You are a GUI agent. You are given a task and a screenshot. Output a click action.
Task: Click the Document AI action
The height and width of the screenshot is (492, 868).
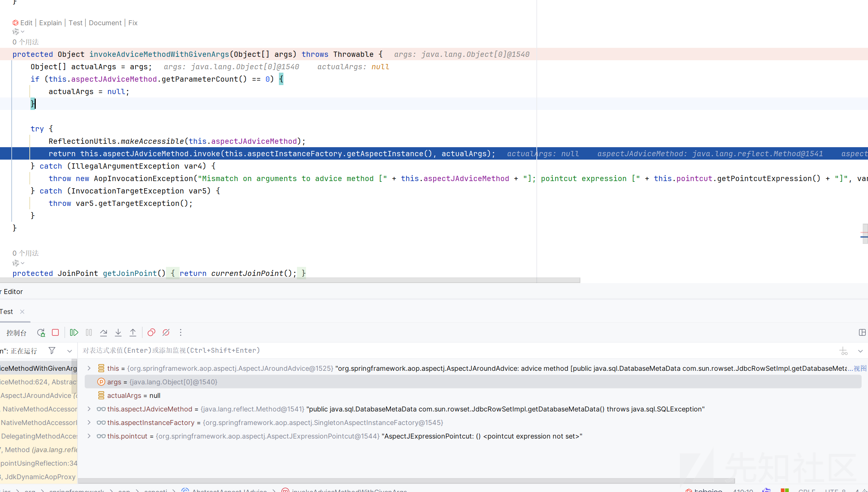click(105, 23)
